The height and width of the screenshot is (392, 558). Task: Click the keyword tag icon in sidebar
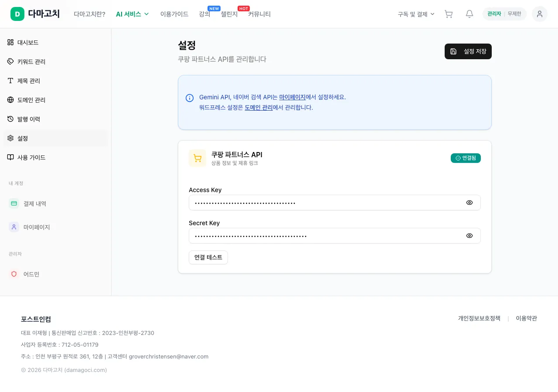(x=10, y=61)
